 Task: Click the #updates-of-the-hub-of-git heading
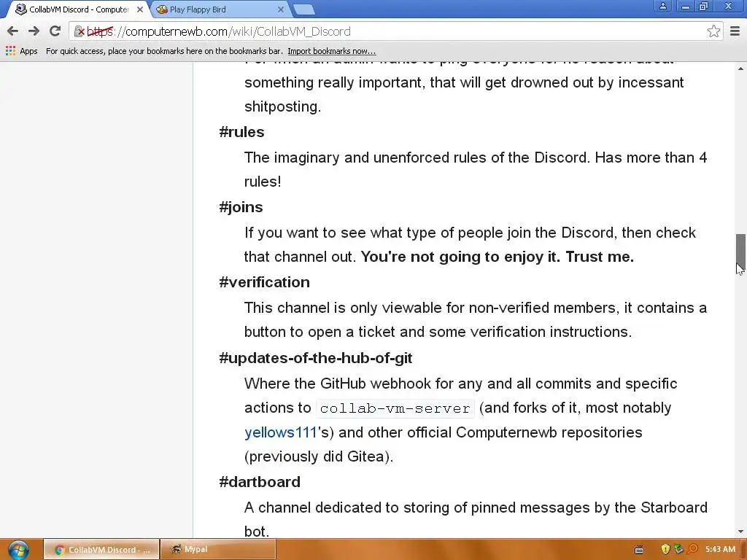(x=315, y=358)
